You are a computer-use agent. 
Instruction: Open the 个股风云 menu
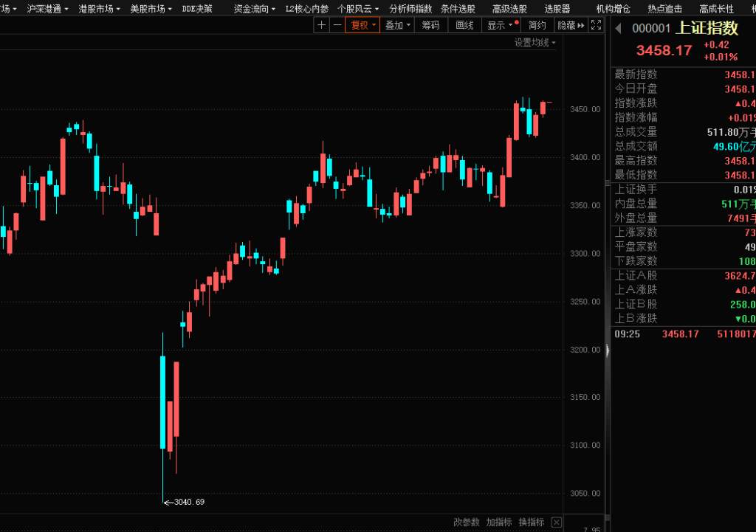358,9
